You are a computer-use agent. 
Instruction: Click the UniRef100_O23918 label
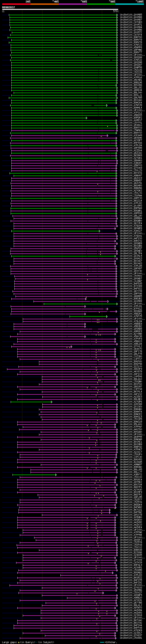coord(131,615)
